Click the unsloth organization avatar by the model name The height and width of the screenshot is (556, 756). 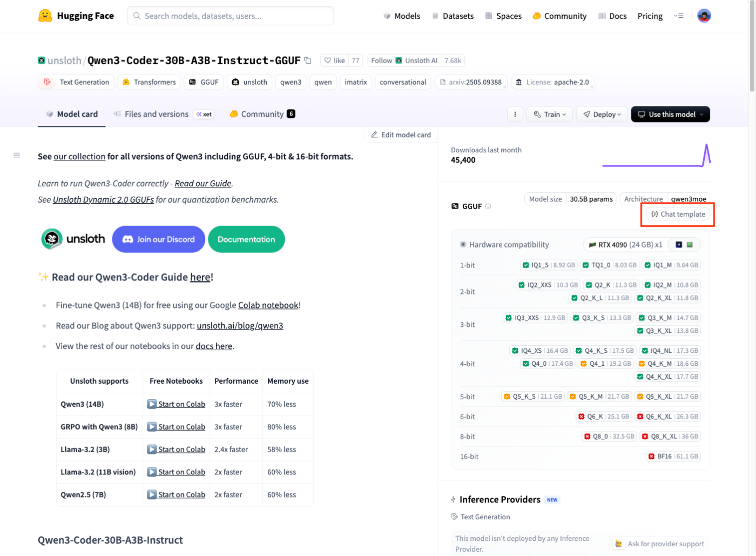(42, 61)
